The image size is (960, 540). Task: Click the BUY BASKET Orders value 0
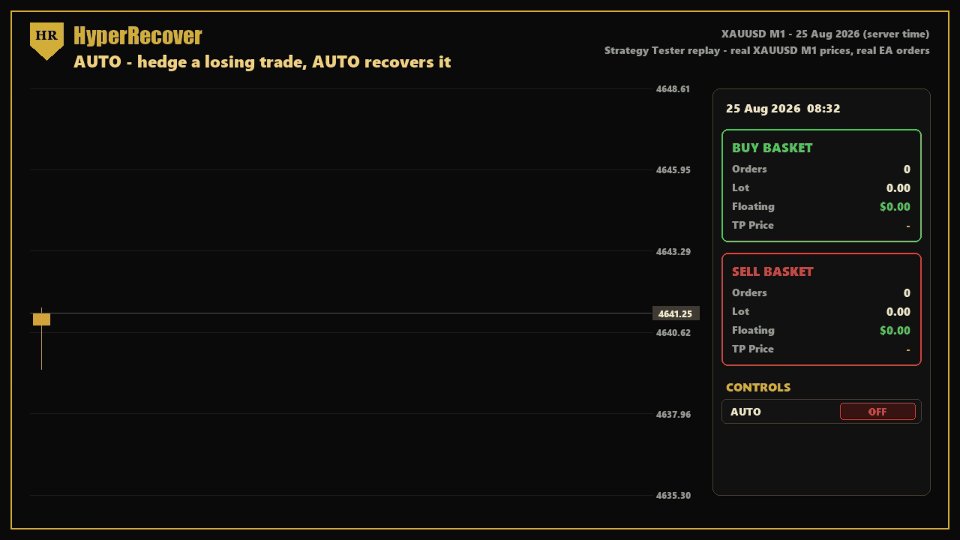[907, 169]
